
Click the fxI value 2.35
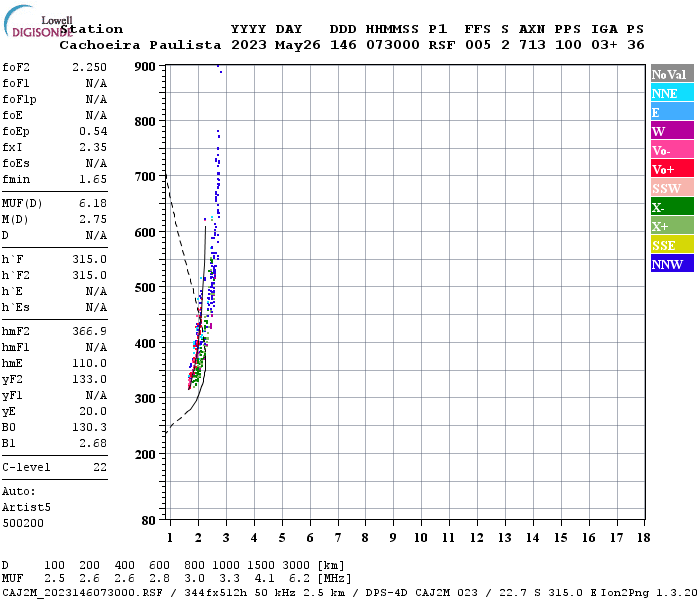[x=93, y=147]
